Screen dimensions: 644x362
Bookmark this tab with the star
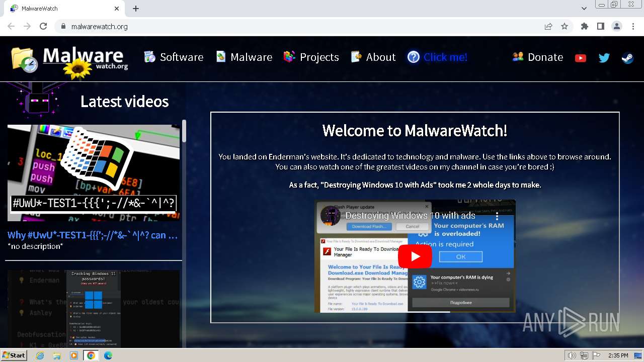565,26
